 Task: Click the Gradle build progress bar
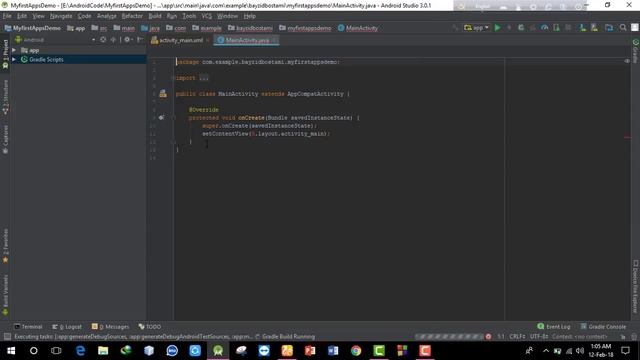(449, 337)
